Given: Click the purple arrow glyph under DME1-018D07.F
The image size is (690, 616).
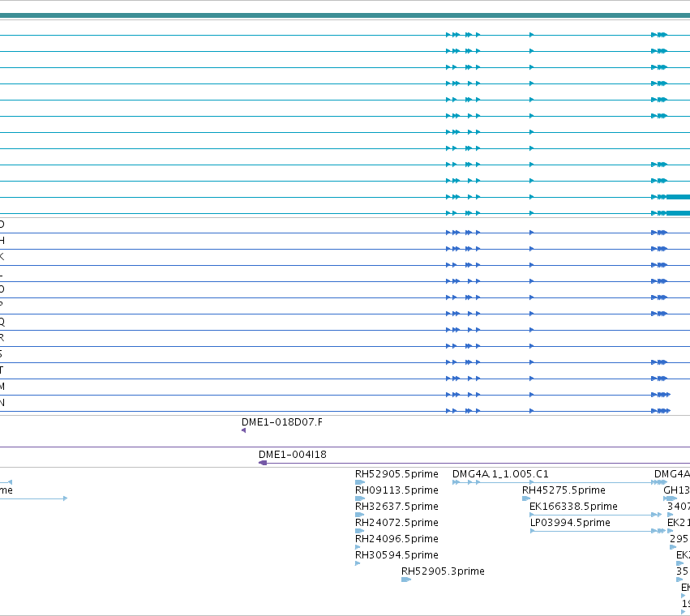Looking at the screenshot, I should [244, 430].
